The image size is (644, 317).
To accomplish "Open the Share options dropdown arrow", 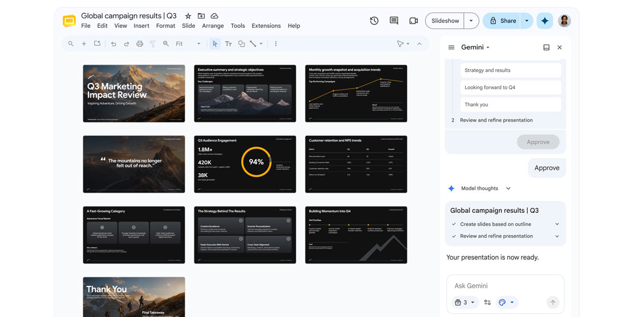I will (x=527, y=21).
